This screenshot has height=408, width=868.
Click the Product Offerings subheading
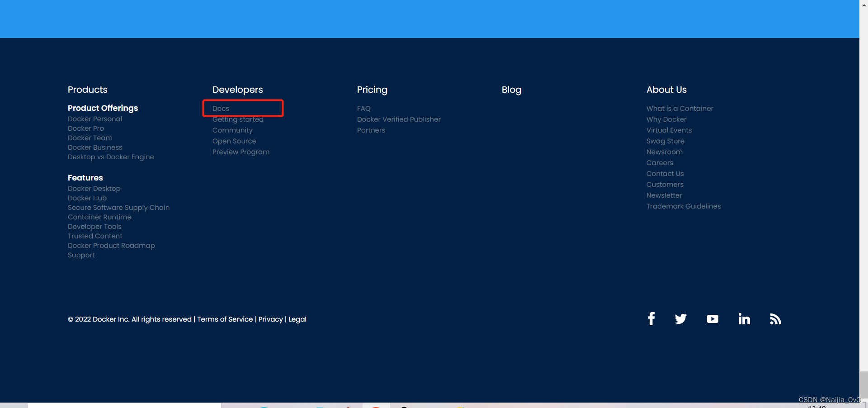pyautogui.click(x=103, y=108)
